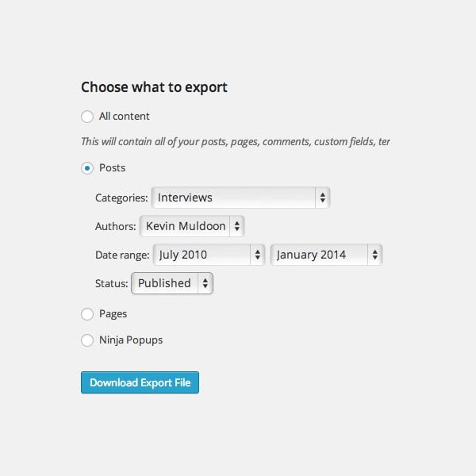The image size is (476, 476).
Task: Open the Authors dropdown showing Kevin Muldoon
Action: tap(192, 226)
